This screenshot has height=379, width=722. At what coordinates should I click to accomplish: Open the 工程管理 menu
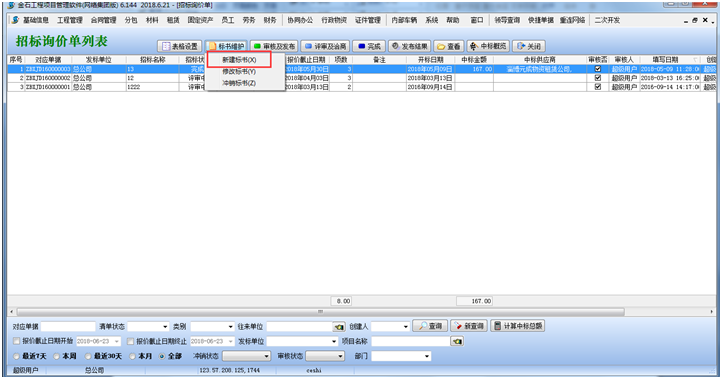[x=70, y=20]
